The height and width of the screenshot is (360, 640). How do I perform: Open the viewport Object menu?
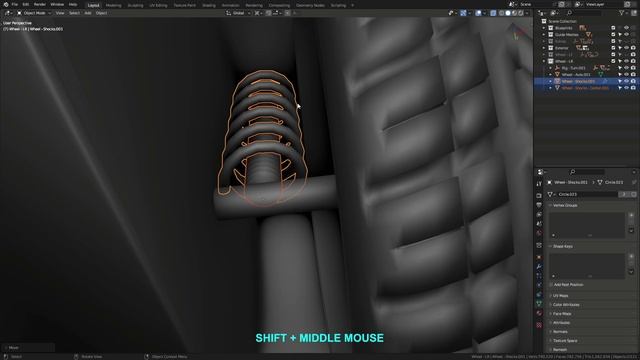(101, 13)
